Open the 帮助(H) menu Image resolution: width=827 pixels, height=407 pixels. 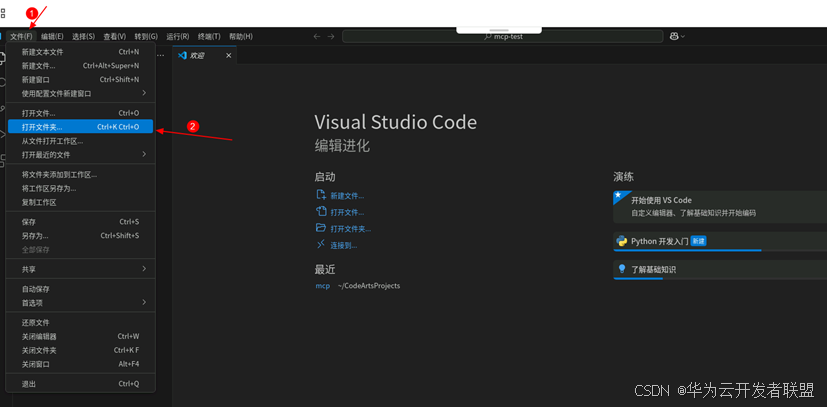tap(241, 36)
